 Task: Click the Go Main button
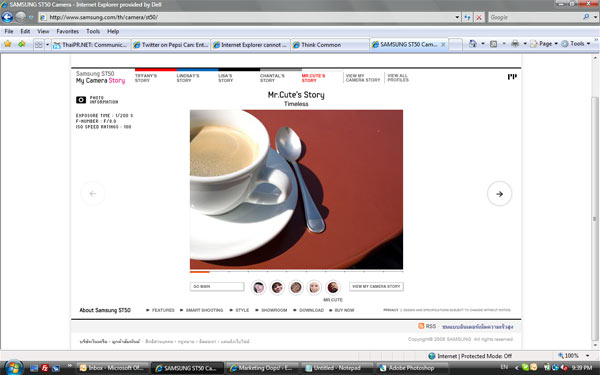[217, 287]
